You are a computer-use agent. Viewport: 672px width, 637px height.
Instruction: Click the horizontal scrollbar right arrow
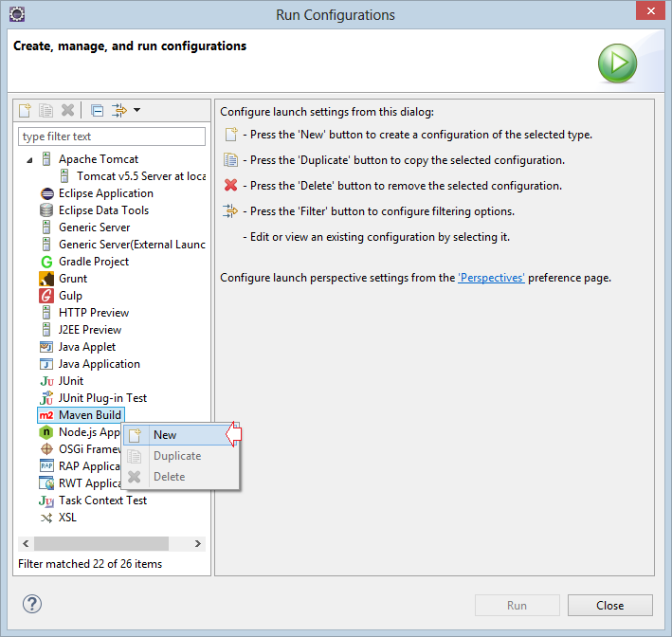(x=197, y=543)
